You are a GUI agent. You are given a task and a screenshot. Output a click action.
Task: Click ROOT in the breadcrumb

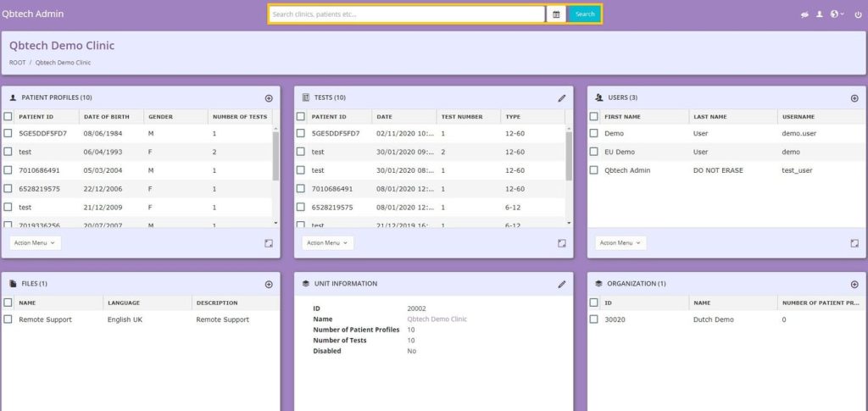[17, 63]
